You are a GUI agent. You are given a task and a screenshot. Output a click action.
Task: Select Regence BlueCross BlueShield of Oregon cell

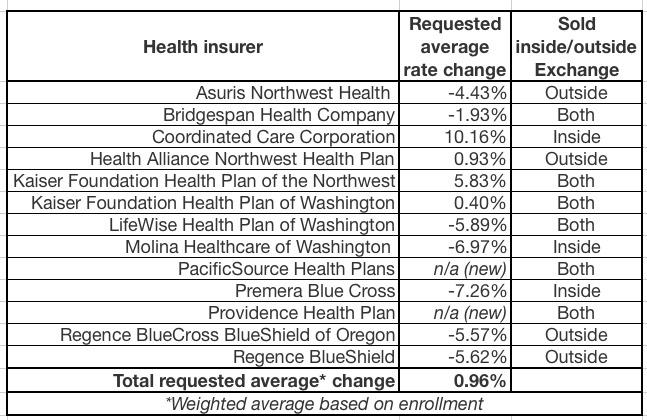point(227,335)
